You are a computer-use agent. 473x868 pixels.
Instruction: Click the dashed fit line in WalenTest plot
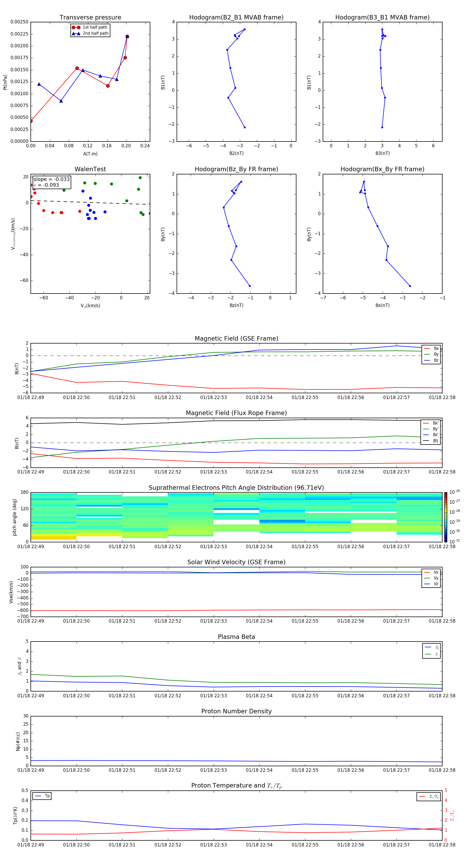(x=90, y=202)
